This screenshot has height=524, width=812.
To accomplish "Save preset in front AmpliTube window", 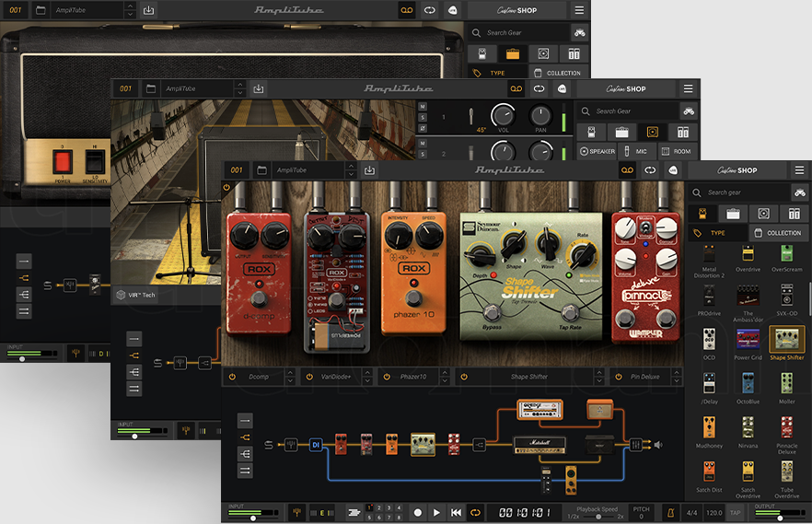I will 369,170.
